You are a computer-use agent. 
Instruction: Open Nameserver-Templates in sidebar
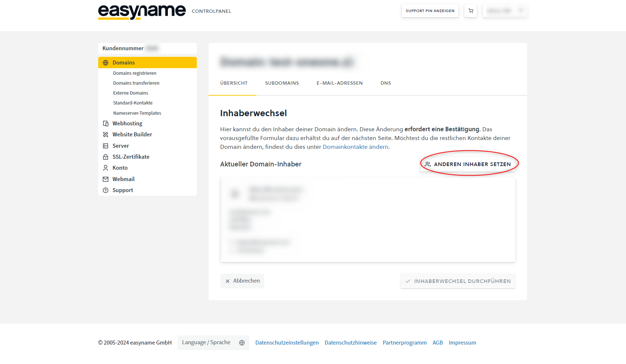coord(137,113)
